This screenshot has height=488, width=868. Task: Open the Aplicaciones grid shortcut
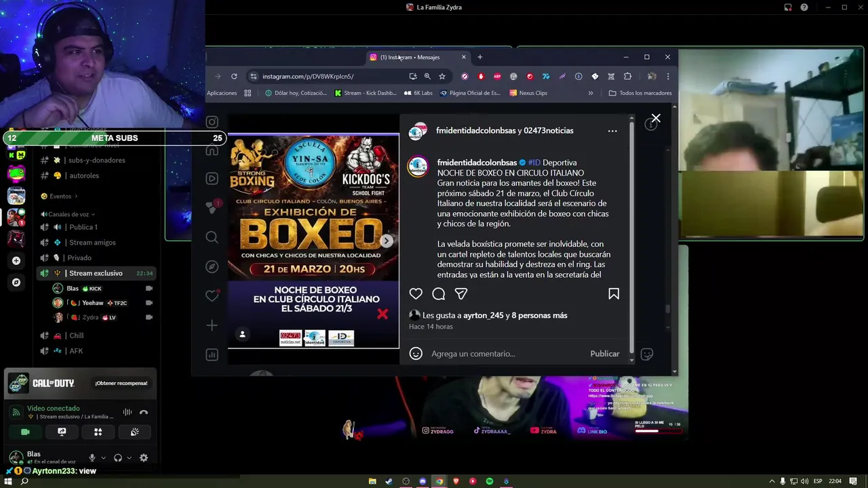pos(248,93)
